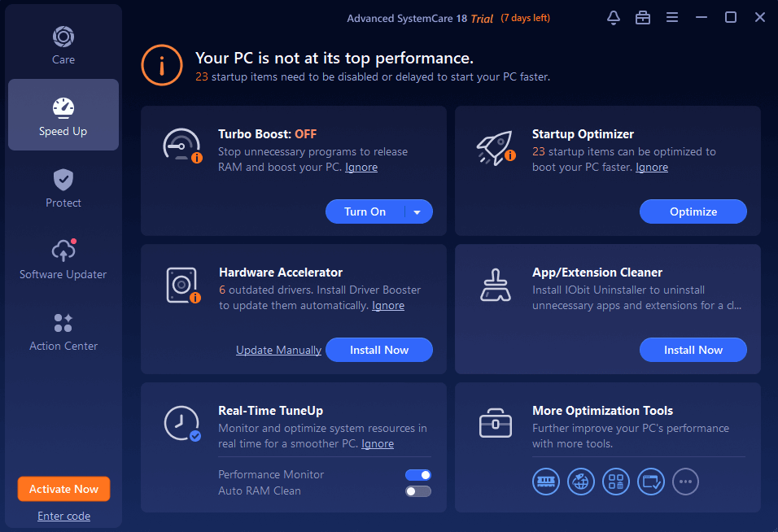Maximize the Advanced SystemCare window

pos(730,18)
